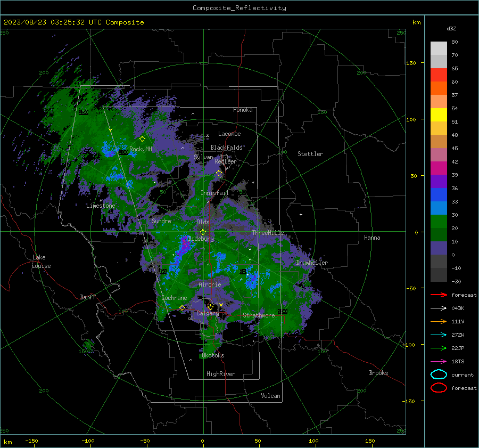Select the Sundre town label
This screenshot has width=479, height=448.
pos(161,221)
